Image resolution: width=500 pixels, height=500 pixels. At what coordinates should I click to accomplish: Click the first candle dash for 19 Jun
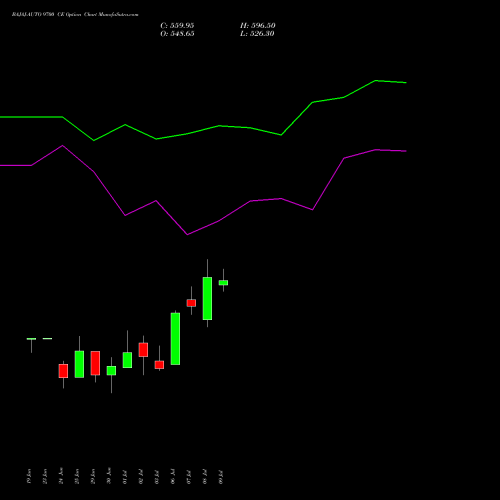(31, 339)
